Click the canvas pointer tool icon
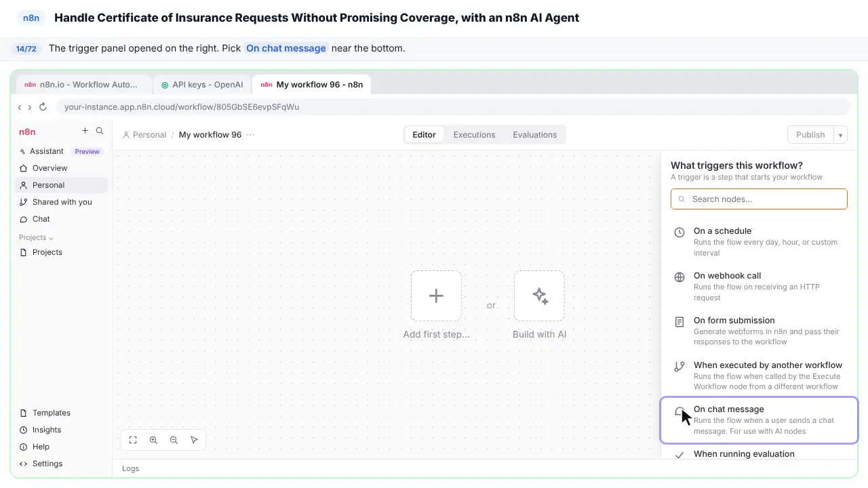 coord(194,440)
